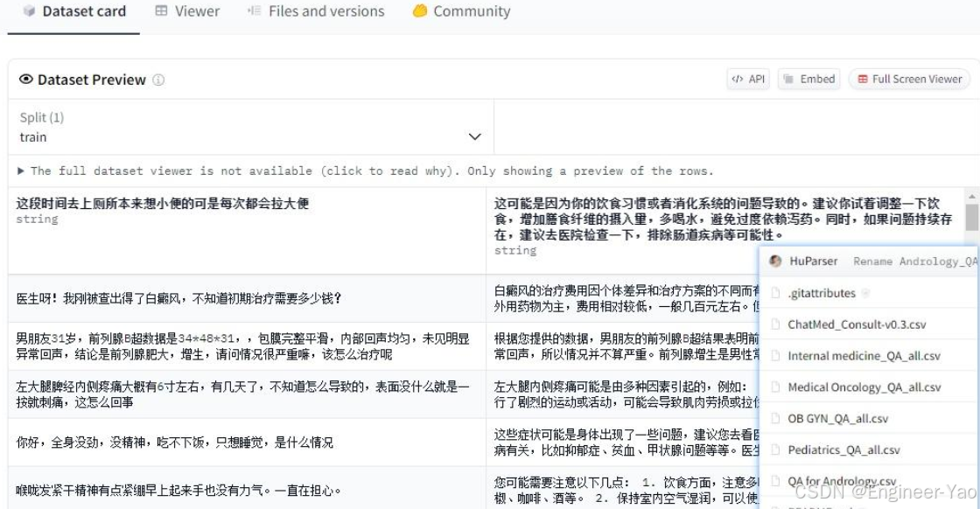Open QA for Andrology.csv file
980x509 pixels.
(x=841, y=481)
